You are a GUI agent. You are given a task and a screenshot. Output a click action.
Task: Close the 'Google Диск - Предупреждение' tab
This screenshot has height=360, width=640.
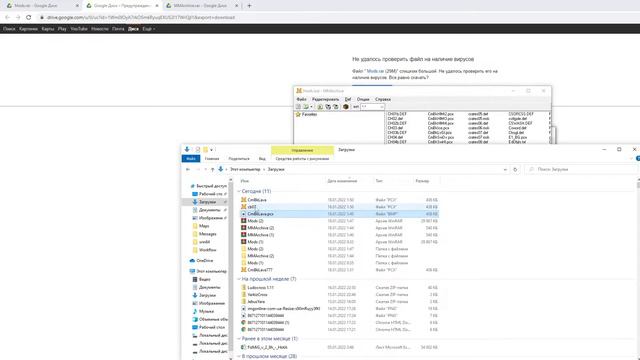coord(157,6)
